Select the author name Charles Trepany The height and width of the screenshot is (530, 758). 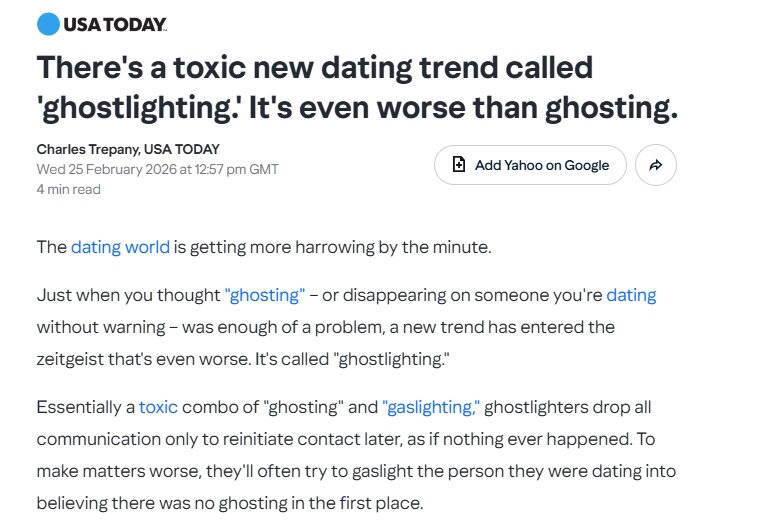(x=86, y=149)
